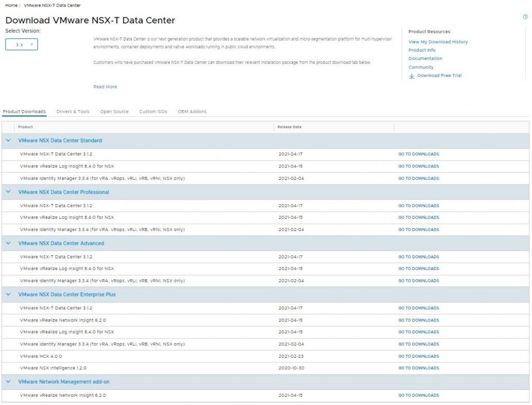The image size is (532, 405).
Task: Open the Documentation resource link
Action: pyautogui.click(x=425, y=58)
